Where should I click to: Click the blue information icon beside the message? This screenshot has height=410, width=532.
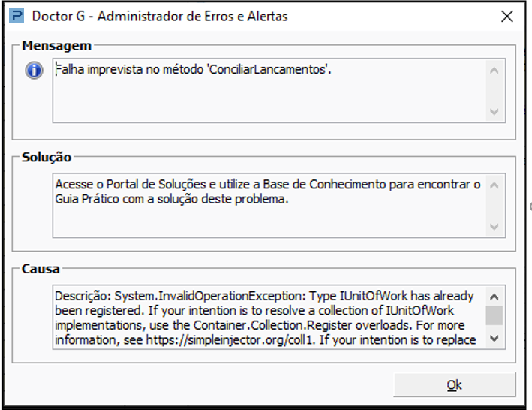tap(34, 71)
